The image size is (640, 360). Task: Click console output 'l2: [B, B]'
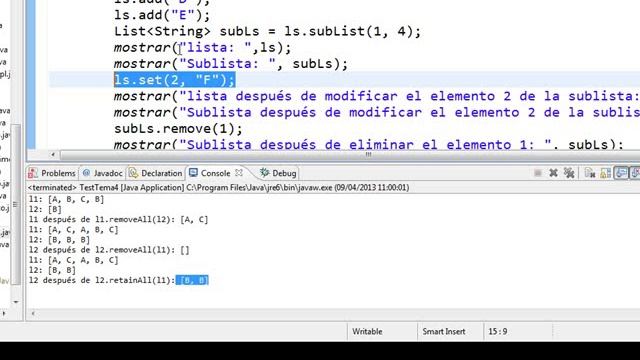coord(52,270)
